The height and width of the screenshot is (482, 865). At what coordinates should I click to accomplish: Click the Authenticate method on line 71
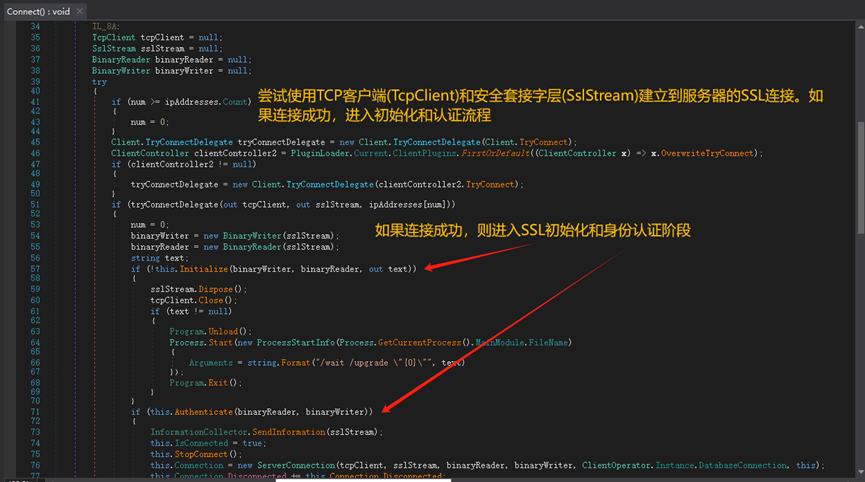point(204,412)
